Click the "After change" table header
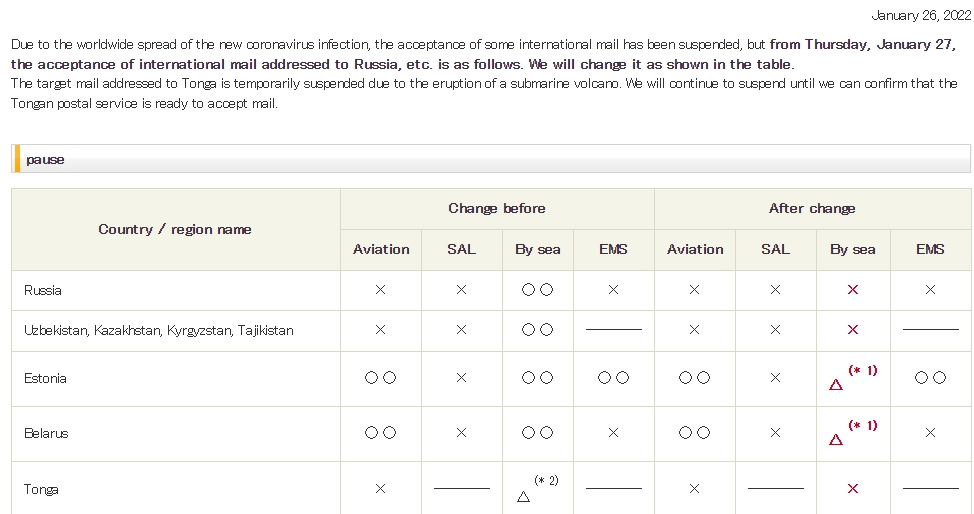This screenshot has width=974, height=514. point(812,208)
